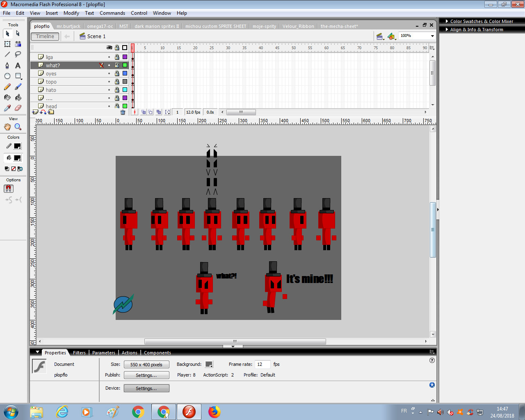525x420 pixels.
Task: Click the Device Settings button
Action: pos(146,388)
